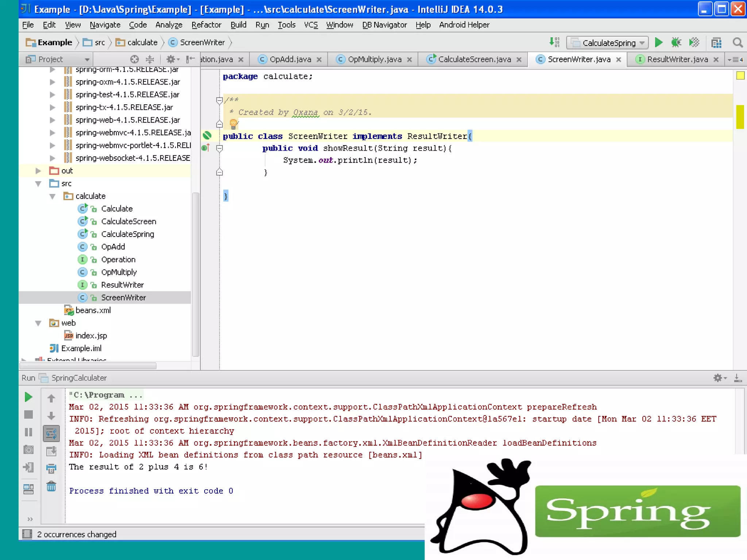Viewport: 747px width, 560px height.
Task: Expand the out folder node
Action: click(38, 171)
